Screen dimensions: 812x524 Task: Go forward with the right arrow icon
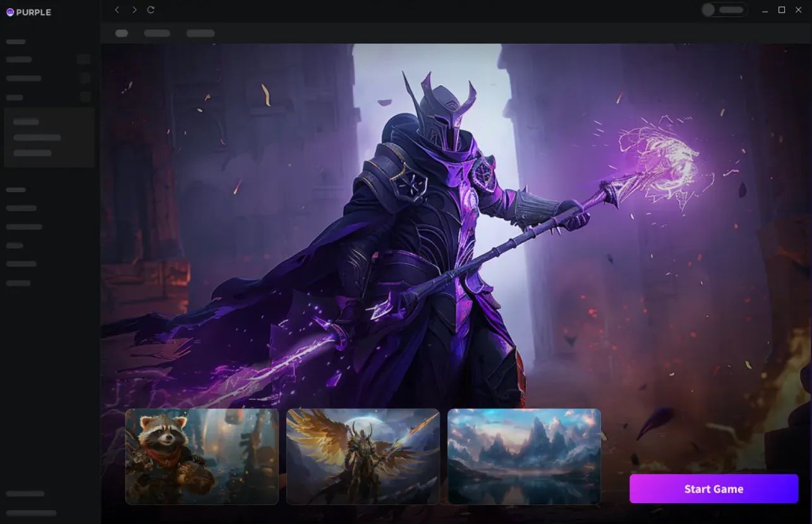click(134, 9)
